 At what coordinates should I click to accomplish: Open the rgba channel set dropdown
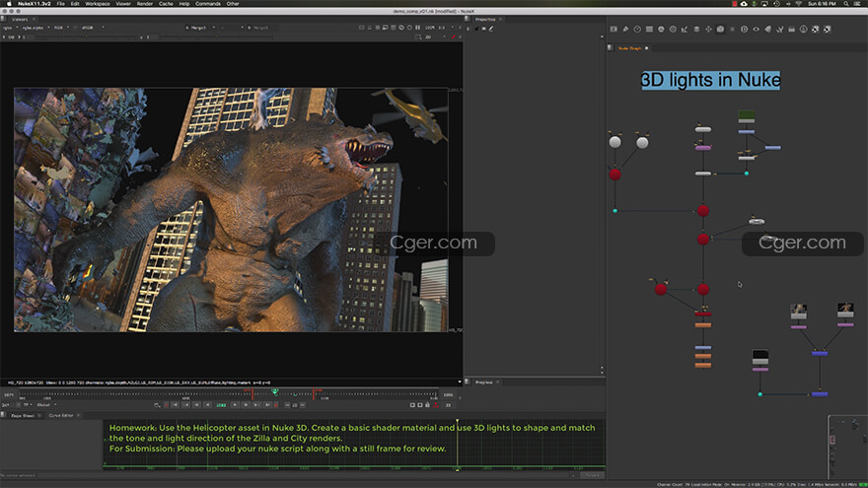click(x=10, y=28)
